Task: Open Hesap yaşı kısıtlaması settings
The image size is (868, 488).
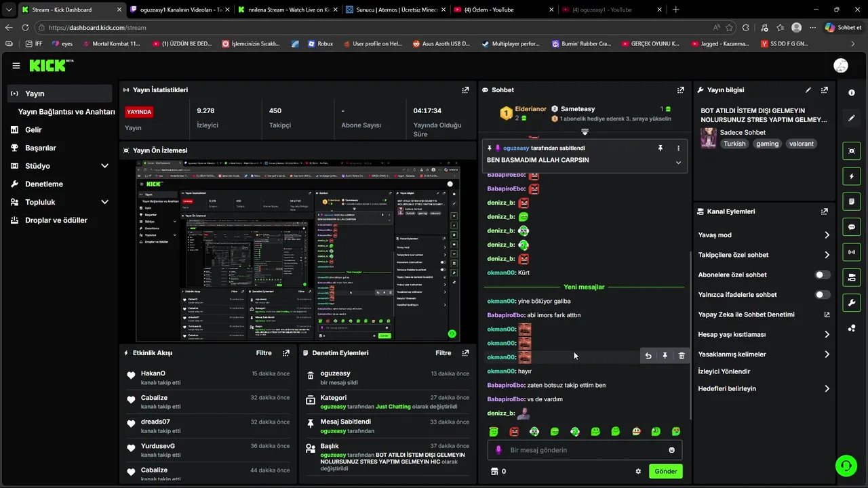Action: (x=764, y=334)
